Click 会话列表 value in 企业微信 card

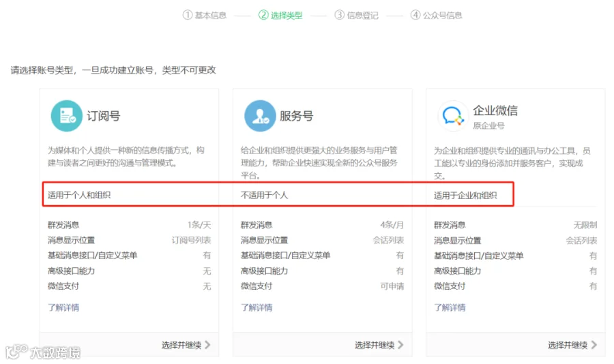coord(581,241)
